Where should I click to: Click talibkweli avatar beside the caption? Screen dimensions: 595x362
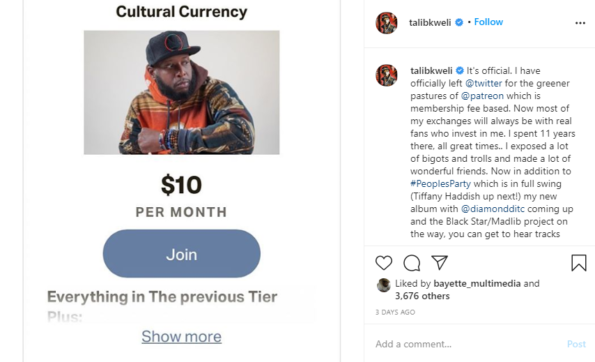tap(386, 75)
